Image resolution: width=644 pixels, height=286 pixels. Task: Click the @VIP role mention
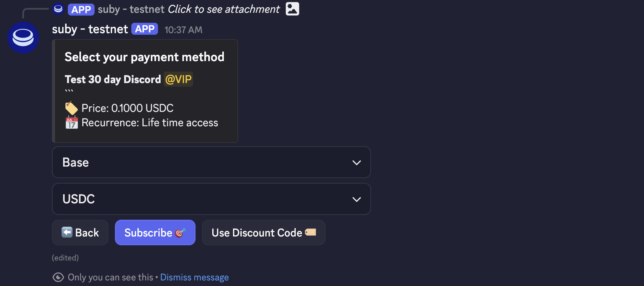pyautogui.click(x=178, y=79)
